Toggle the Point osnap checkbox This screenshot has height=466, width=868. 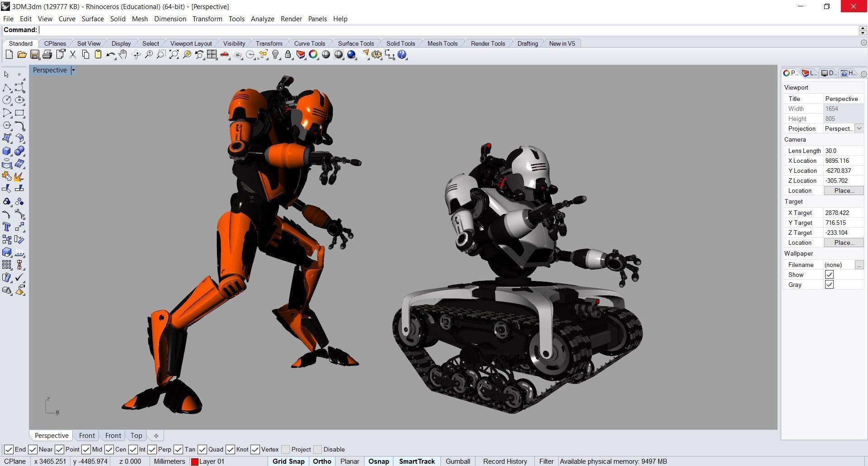(x=59, y=449)
